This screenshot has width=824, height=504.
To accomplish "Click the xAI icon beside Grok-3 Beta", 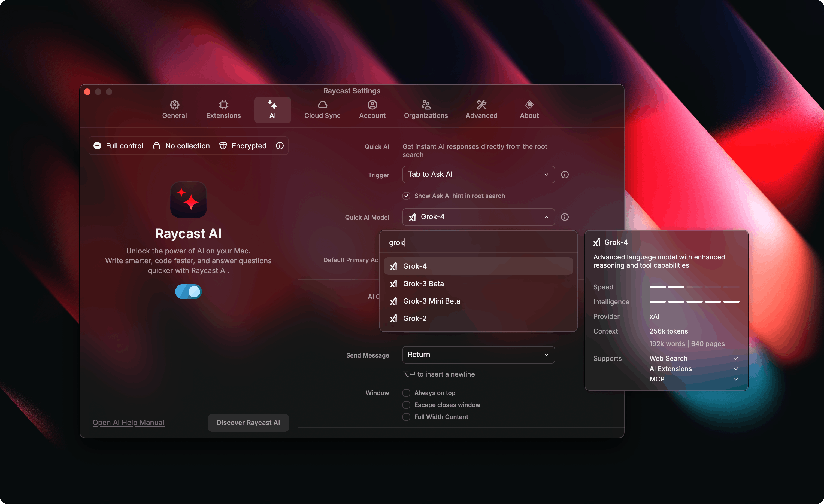I will (393, 283).
